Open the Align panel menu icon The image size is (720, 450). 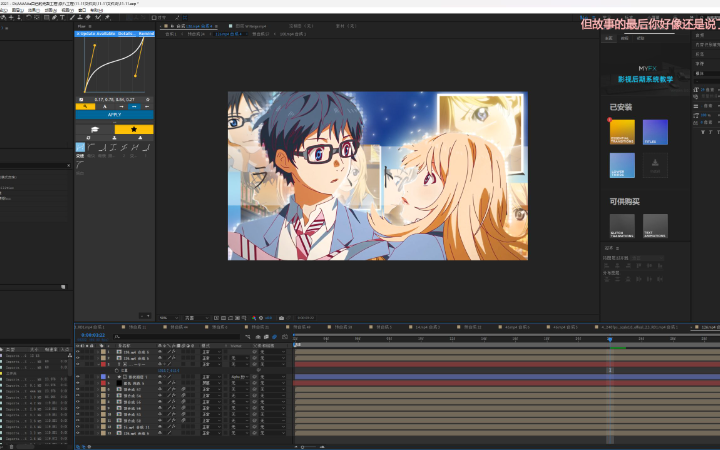point(618,248)
